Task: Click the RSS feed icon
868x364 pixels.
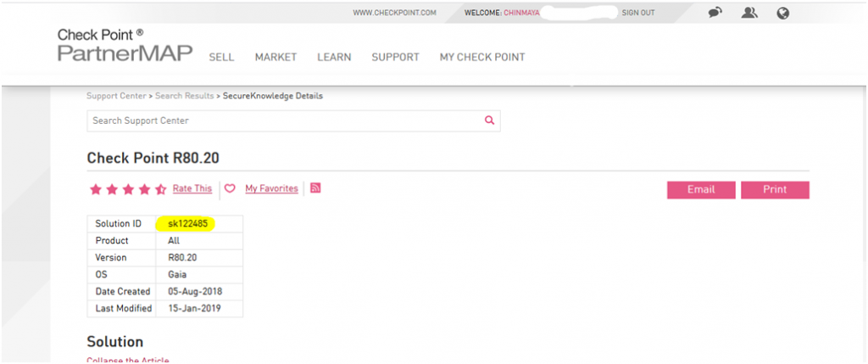Action: (315, 188)
